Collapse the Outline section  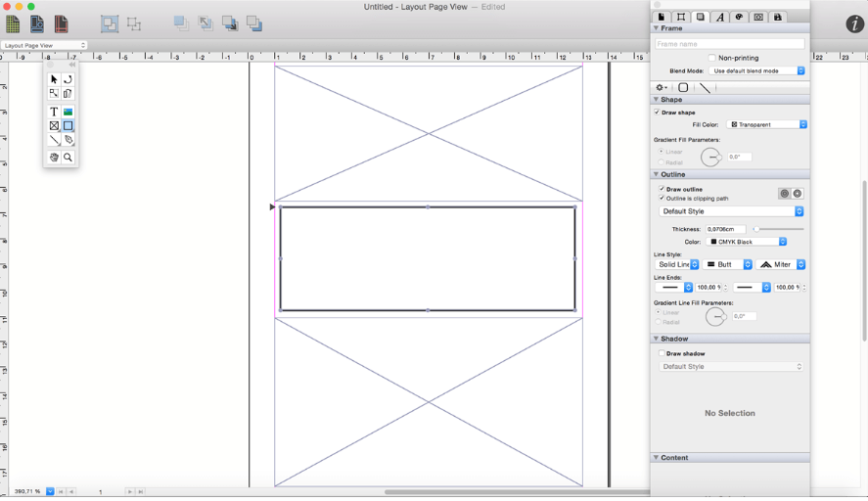[657, 174]
